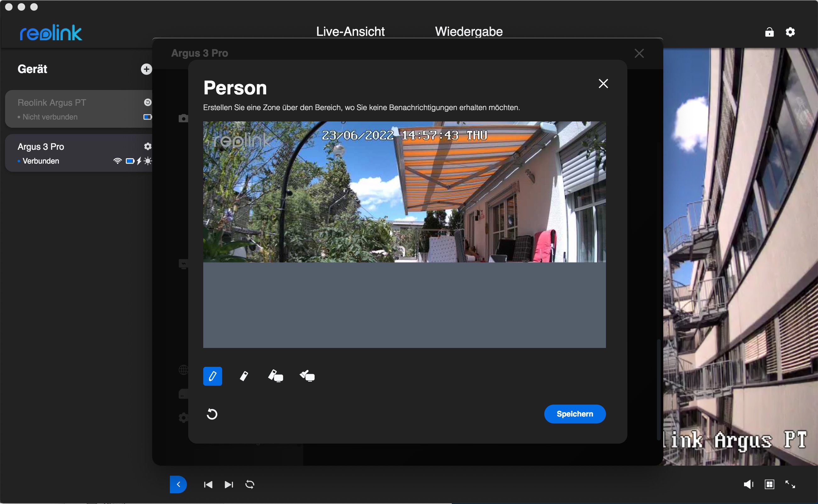The image size is (818, 504).
Task: Open application settings gear top right
Action: point(790,32)
